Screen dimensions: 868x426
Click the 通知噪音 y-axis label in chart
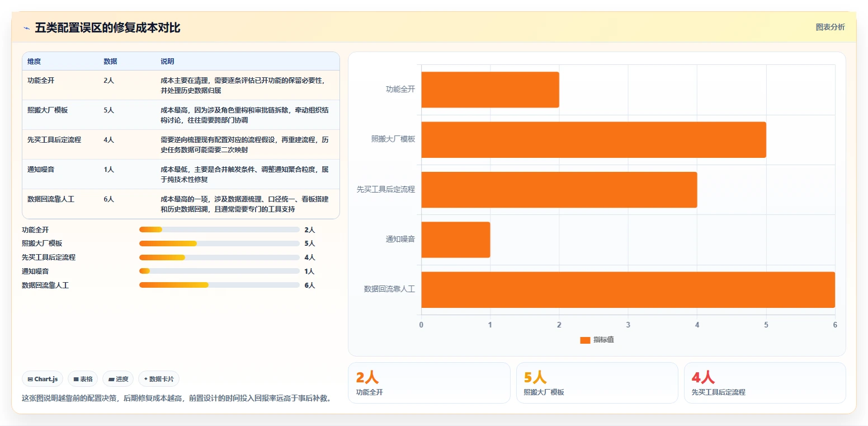tap(400, 240)
